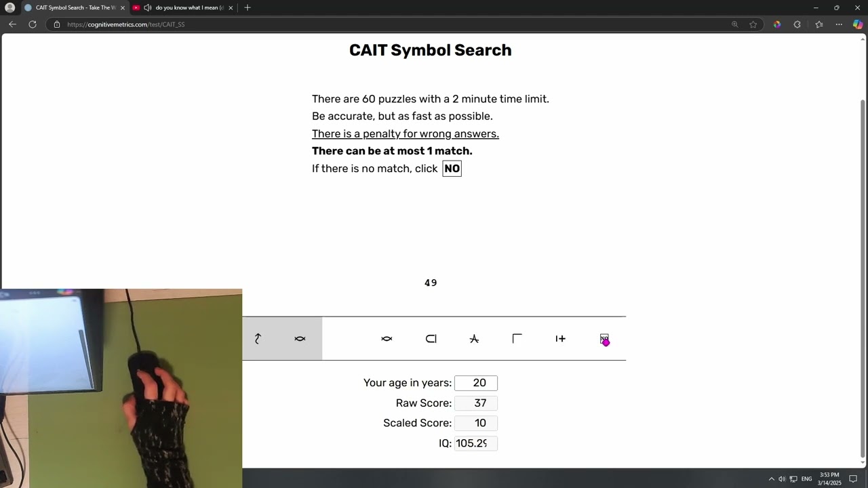The width and height of the screenshot is (868, 488).
Task: Click the small NO option in the puzzle row
Action: pos(604,339)
